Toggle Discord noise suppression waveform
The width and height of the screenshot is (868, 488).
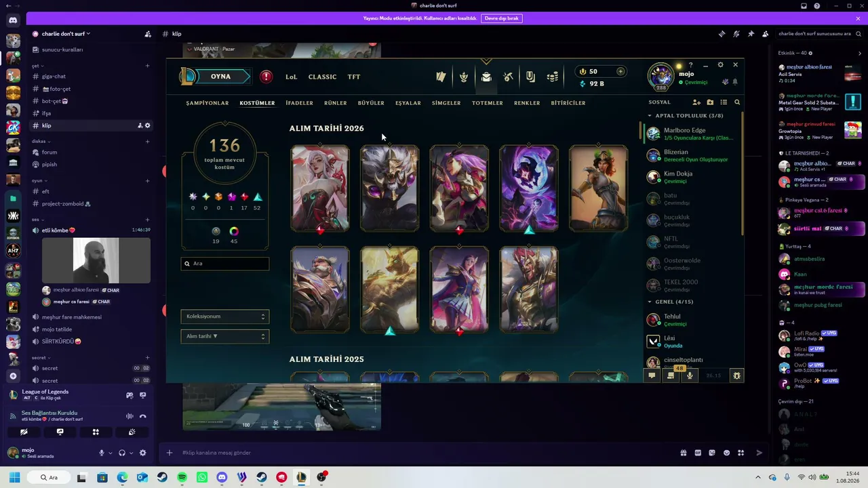(x=130, y=416)
